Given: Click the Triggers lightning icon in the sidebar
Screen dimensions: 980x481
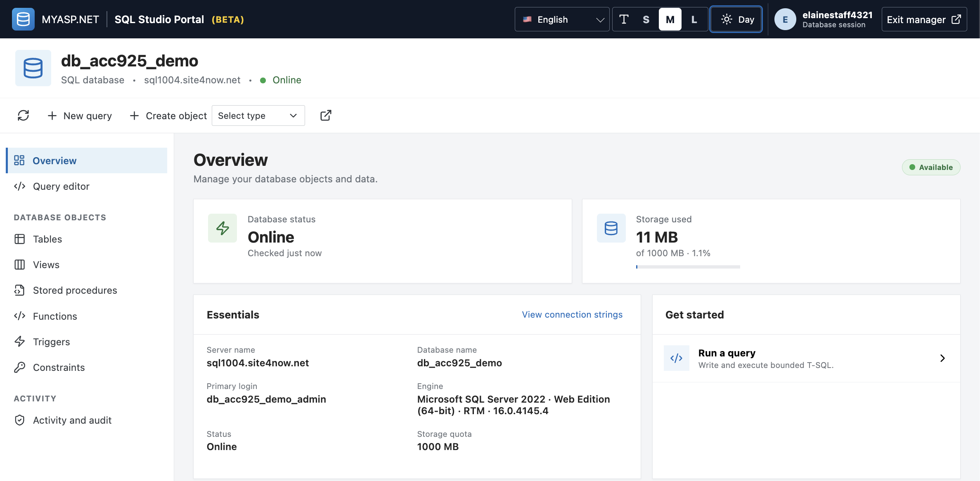Looking at the screenshot, I should click(19, 342).
